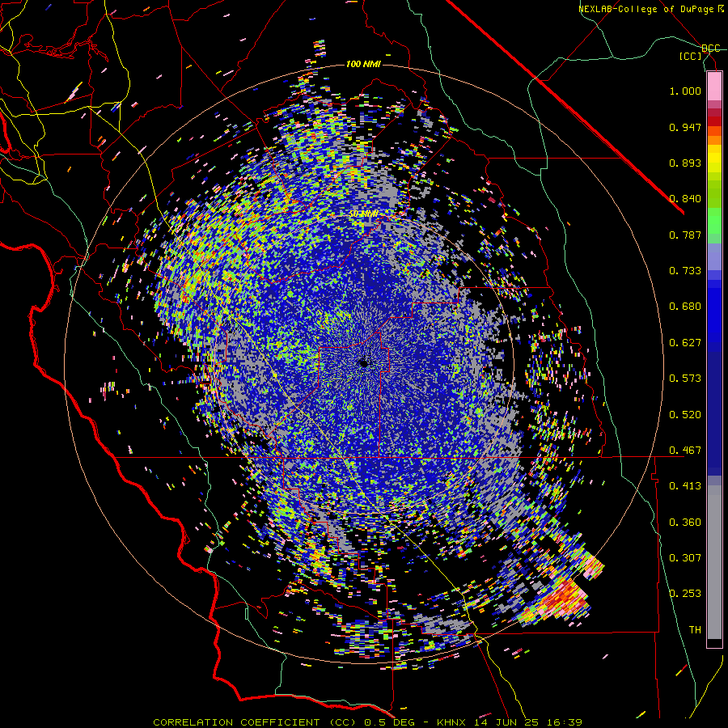Click the 16:39 timestamp

pos(565,722)
